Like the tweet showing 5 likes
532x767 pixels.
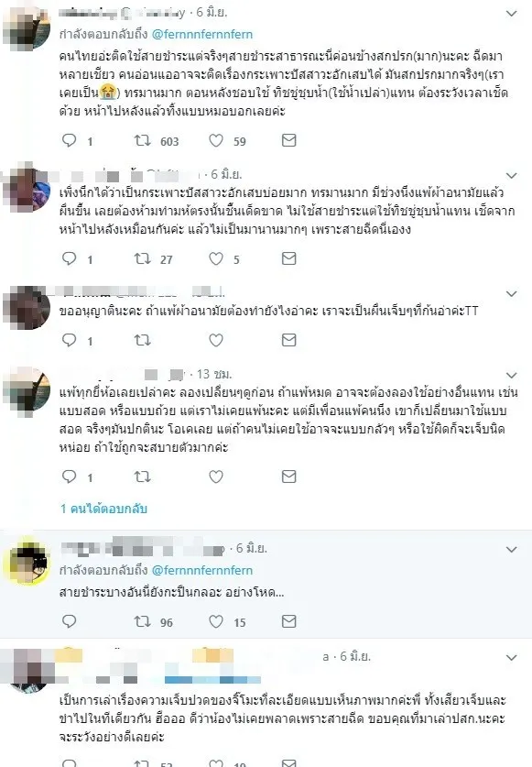pyautogui.click(x=216, y=258)
